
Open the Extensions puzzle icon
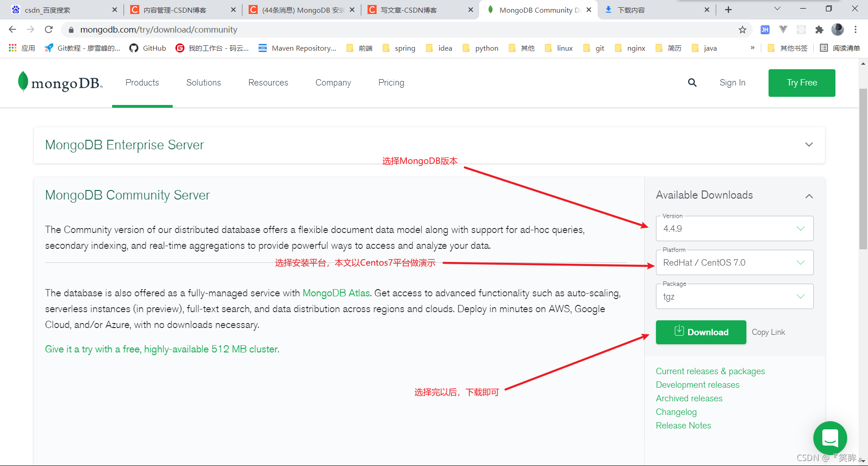coord(819,29)
